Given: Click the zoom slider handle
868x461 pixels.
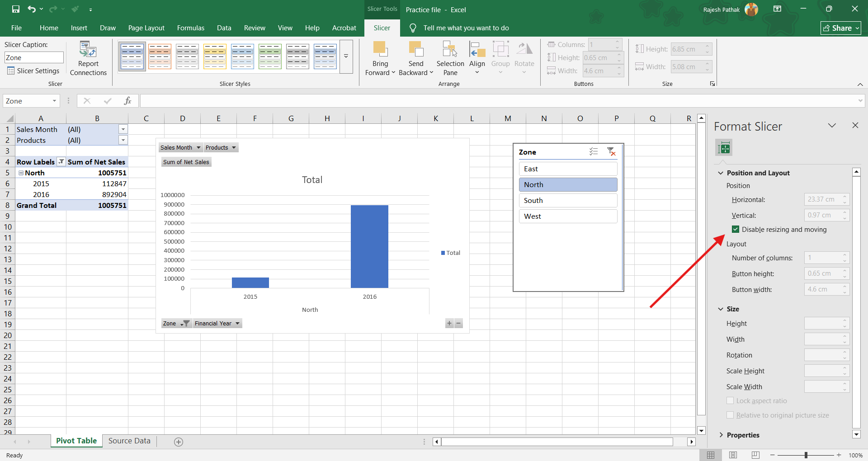Looking at the screenshot, I should (806, 455).
